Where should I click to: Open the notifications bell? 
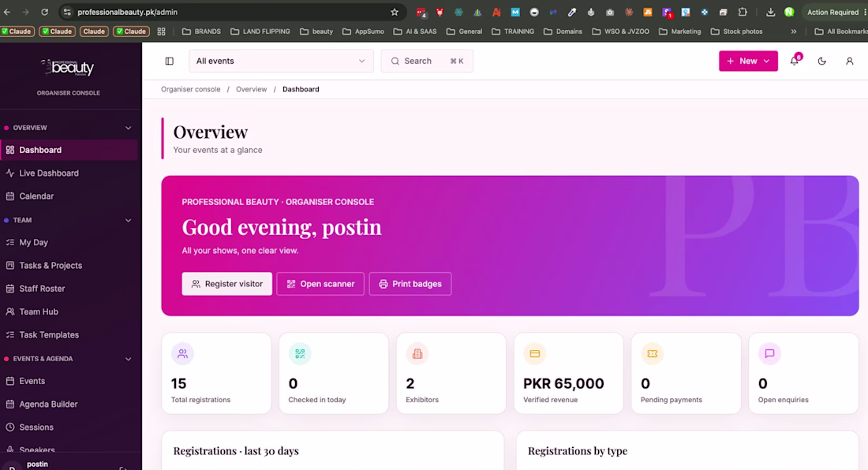click(795, 61)
